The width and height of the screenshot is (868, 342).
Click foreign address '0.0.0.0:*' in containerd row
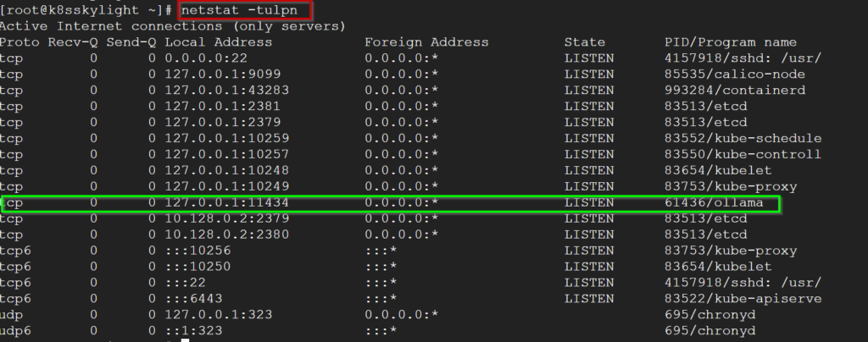(401, 90)
